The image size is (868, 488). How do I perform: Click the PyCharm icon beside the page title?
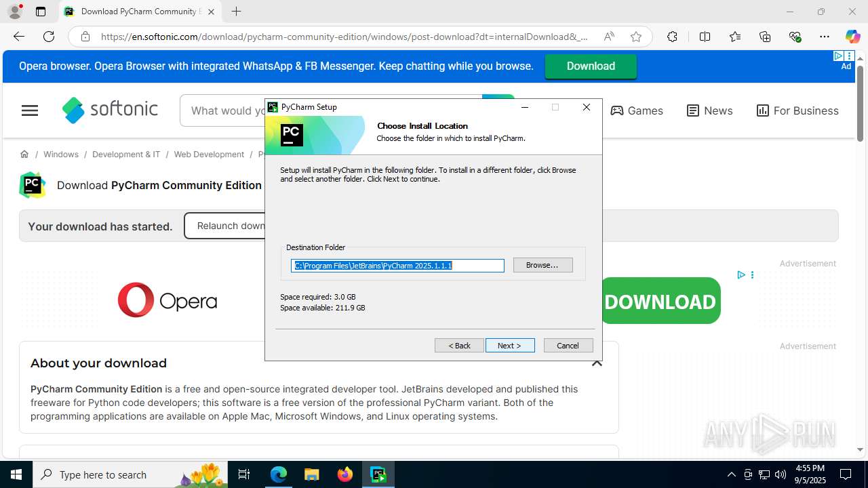click(x=32, y=185)
